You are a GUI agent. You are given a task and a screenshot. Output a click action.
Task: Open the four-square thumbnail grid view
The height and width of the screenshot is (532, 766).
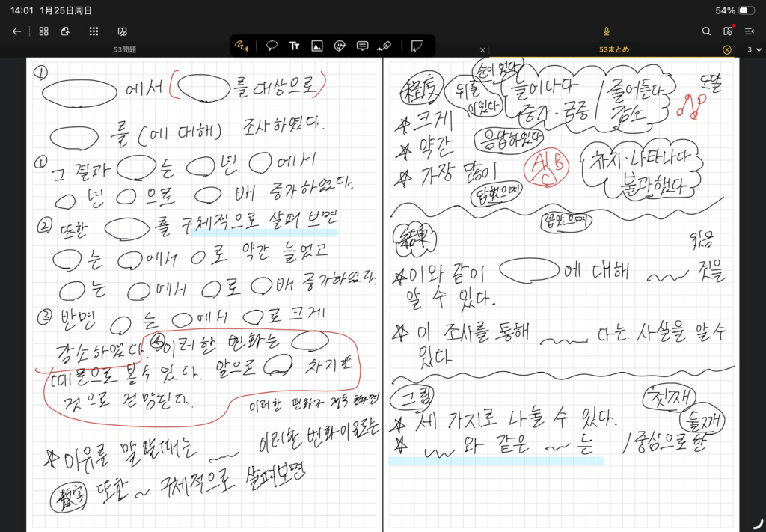(x=43, y=31)
